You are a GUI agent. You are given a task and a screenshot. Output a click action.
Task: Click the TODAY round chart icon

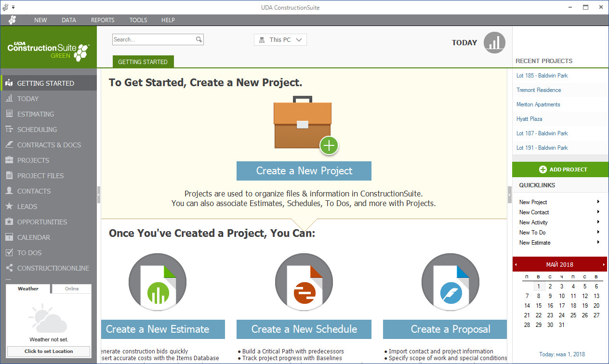[x=494, y=43]
